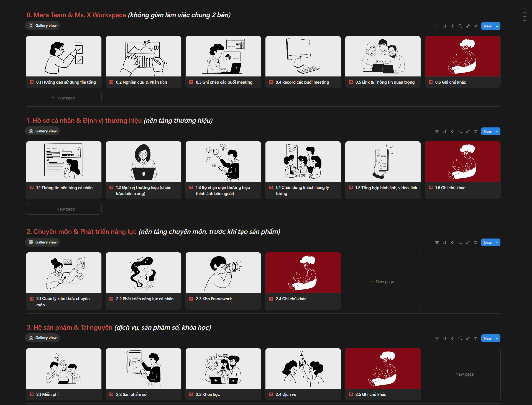This screenshot has height=405, width=532.
Task: Click sort icon in section 3 gallery toolbar
Action: coord(444,338)
